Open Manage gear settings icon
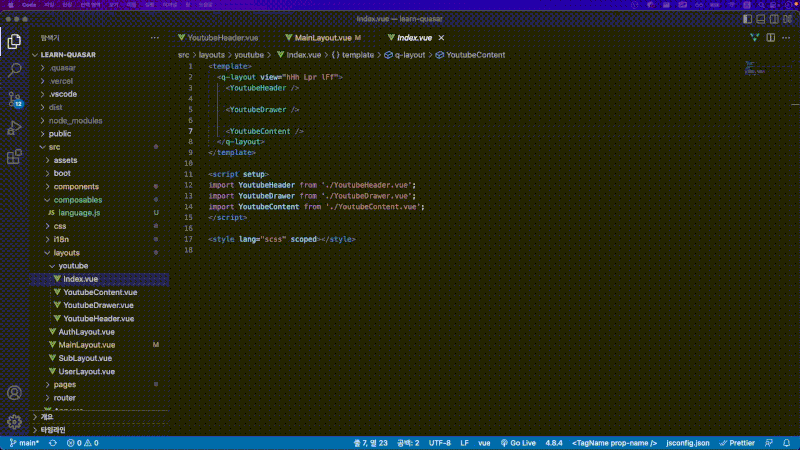The image size is (800, 450). [x=14, y=421]
